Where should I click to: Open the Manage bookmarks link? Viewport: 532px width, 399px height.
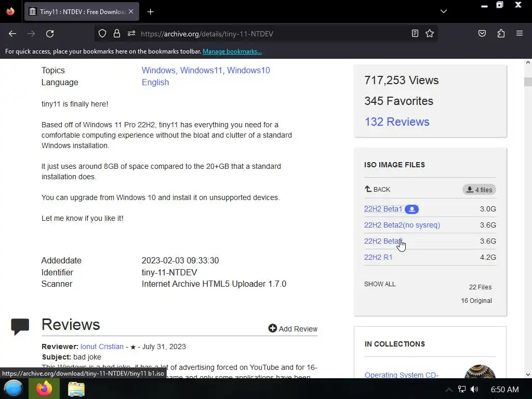pos(232,51)
